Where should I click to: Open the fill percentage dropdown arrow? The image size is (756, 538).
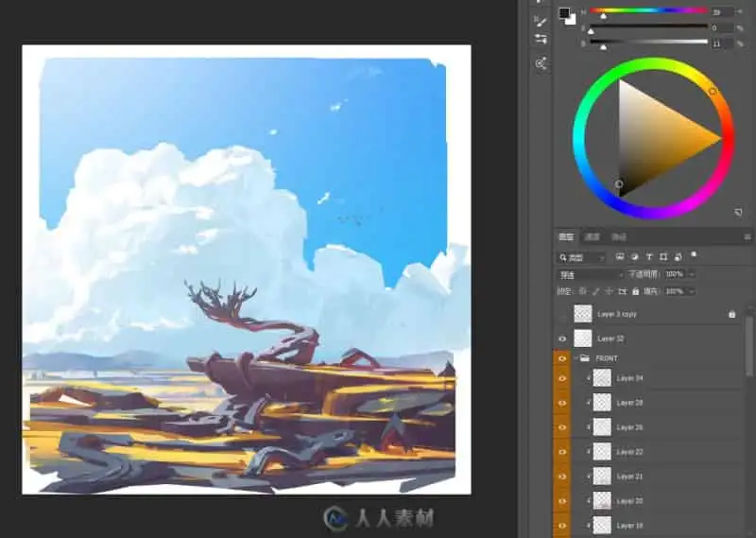tap(692, 291)
